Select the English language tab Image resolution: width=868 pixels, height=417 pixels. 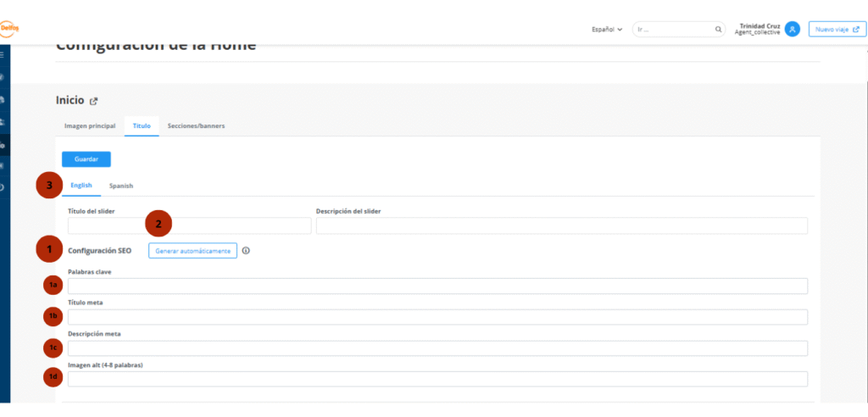[81, 186]
